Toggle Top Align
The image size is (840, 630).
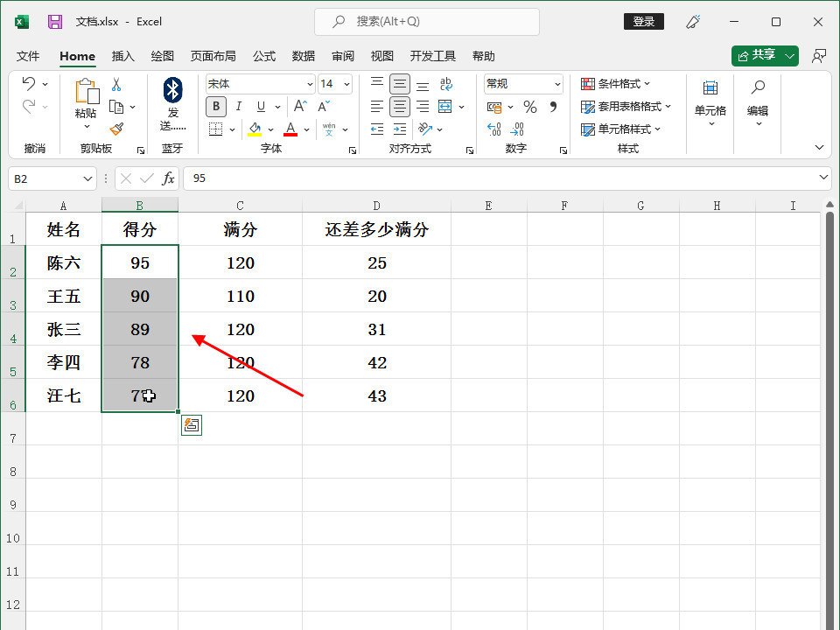tap(377, 84)
